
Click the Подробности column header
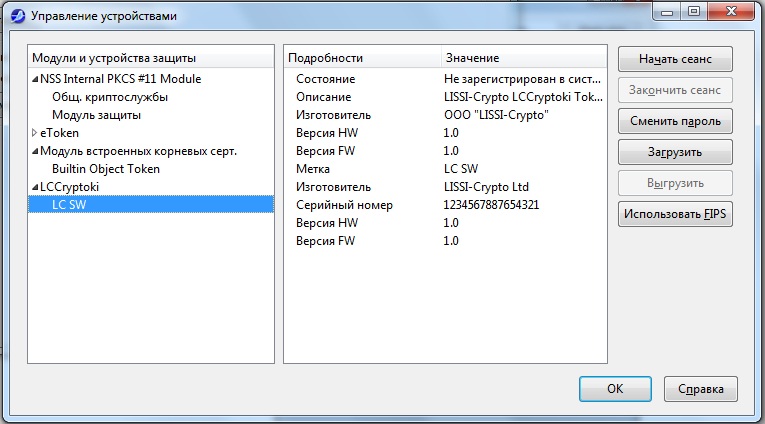[363, 58]
